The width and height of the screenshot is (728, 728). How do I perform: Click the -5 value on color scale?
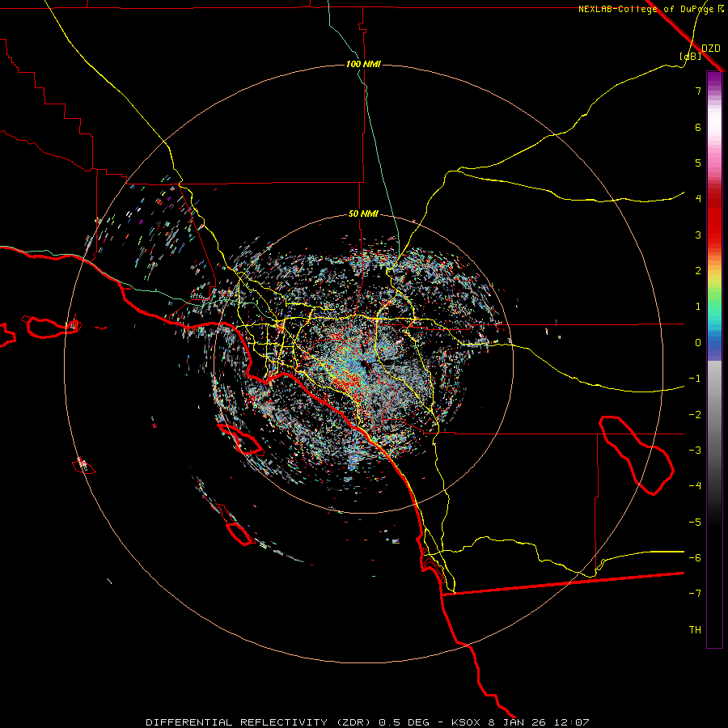[x=695, y=523]
